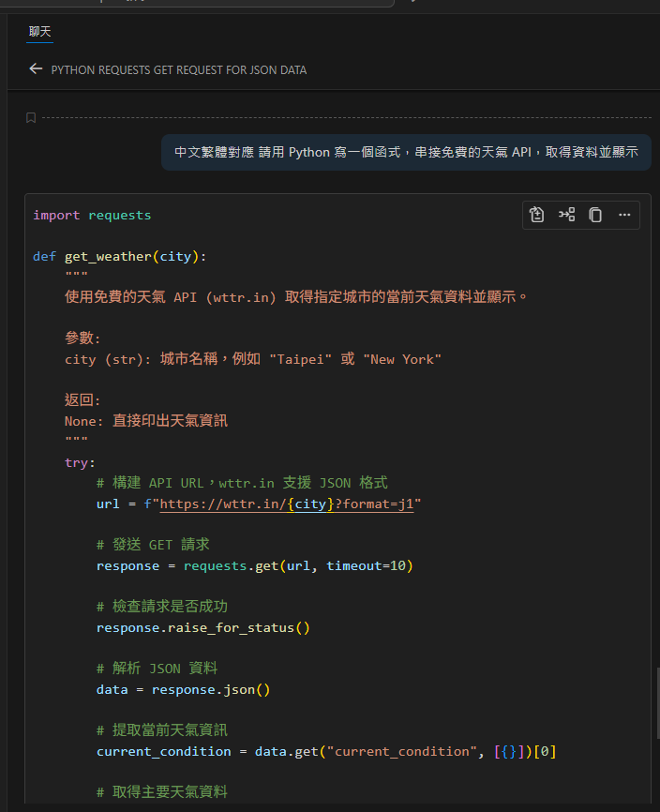660x812 pixels.
Task: Switch to the 聊天 tab
Action: 39,29
